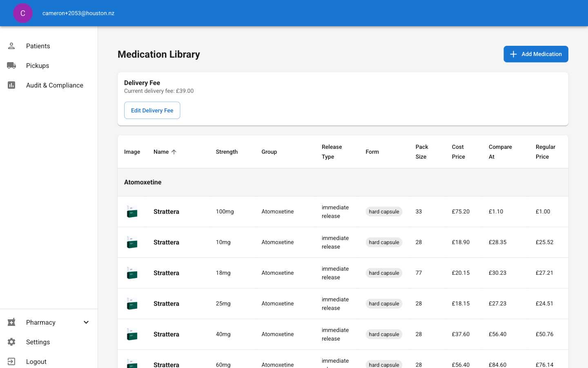
Task: Click the Release Type column header
Action: [x=332, y=152]
